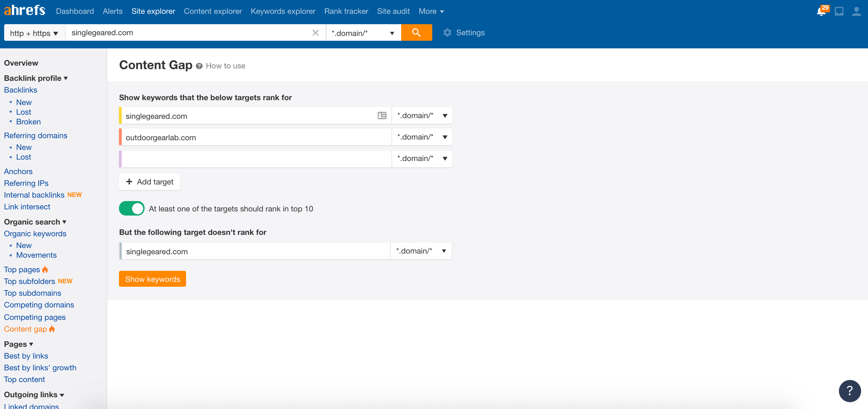Clear the singlegeared.com search field
The height and width of the screenshot is (409, 868).
315,33
